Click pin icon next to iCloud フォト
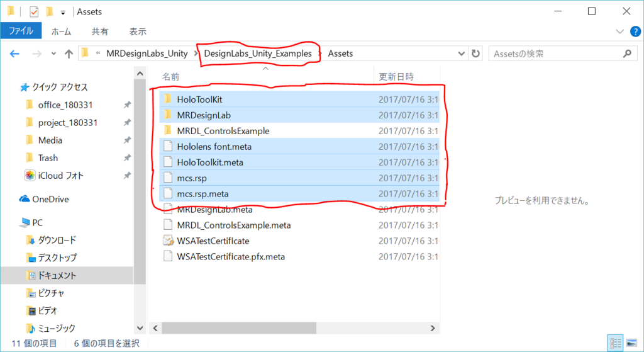This screenshot has height=352, width=644. (127, 176)
